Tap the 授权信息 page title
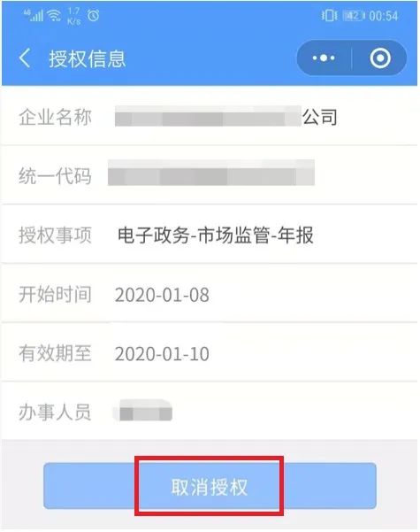 pyautogui.click(x=88, y=58)
